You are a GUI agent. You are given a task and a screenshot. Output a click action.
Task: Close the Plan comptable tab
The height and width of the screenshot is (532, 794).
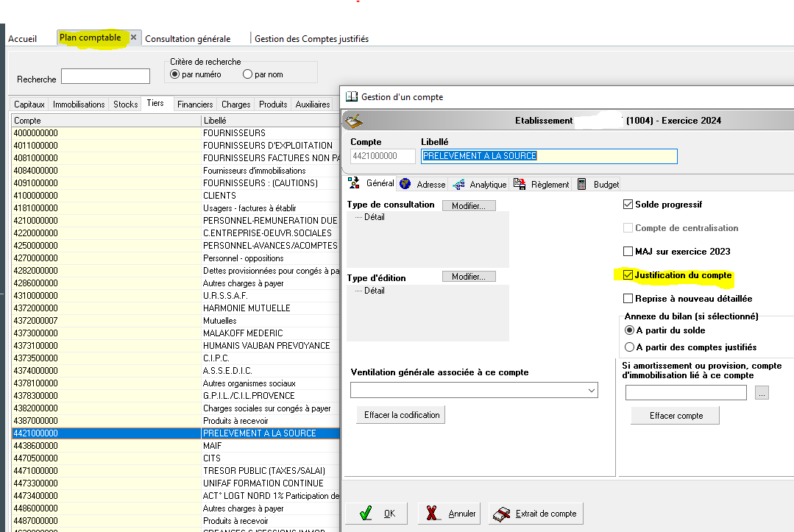point(133,38)
